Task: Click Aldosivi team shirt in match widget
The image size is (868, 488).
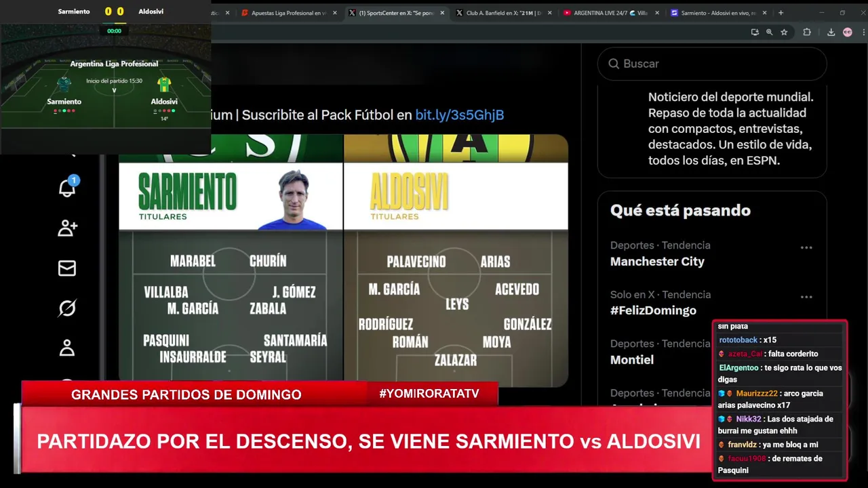Action: coord(164,84)
